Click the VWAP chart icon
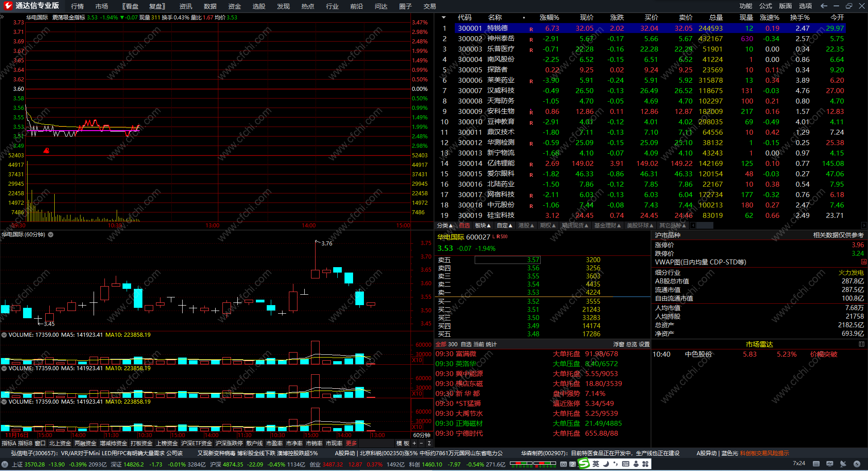Viewport: 868px width, 471px height. (x=863, y=262)
